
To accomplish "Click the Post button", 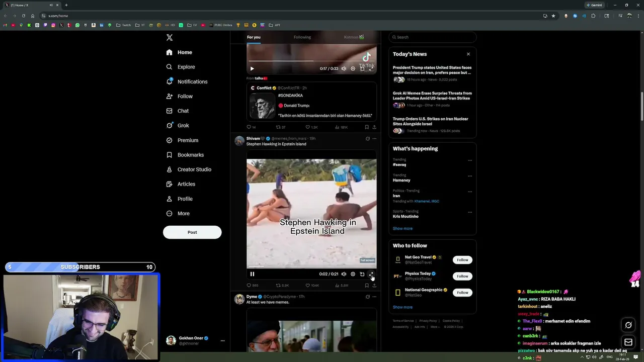I will 192,232.
